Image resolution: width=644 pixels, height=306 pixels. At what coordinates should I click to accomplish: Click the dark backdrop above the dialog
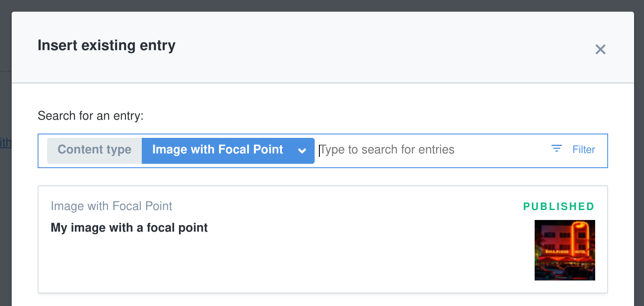coord(322,5)
